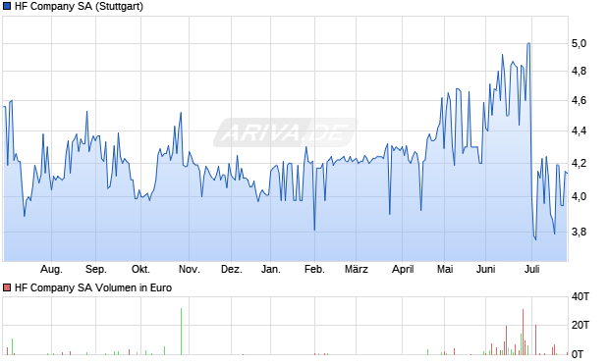Image resolution: width=609 pixels, height=364 pixels.
Task: Click the red volume legend swatch
Action: tap(7, 287)
